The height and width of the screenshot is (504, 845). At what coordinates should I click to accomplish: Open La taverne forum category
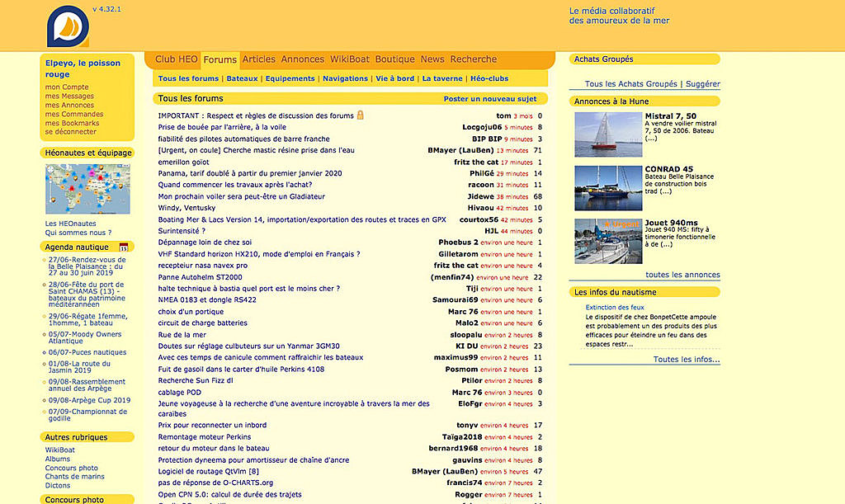pyautogui.click(x=442, y=78)
